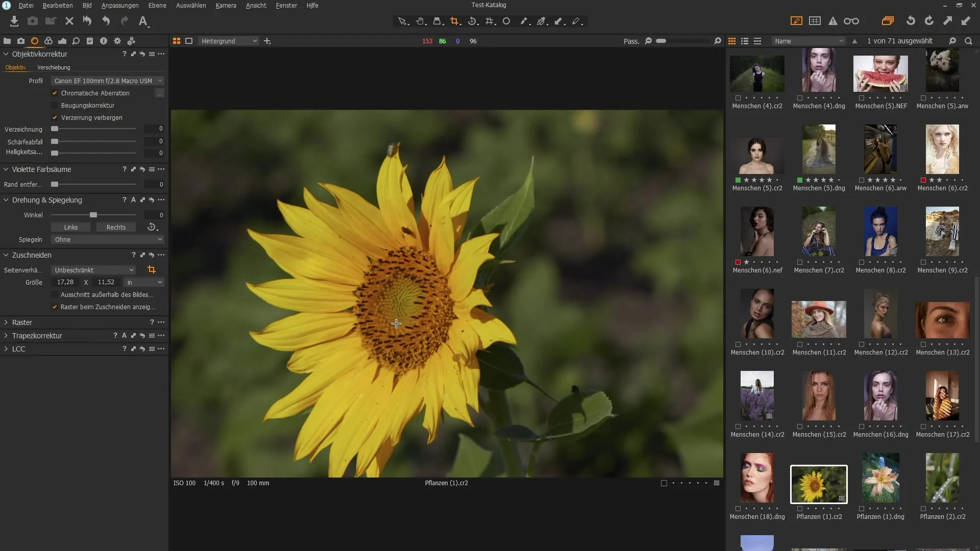Select the Text annotation A tool
The height and width of the screenshot is (551, 980).
[143, 21]
